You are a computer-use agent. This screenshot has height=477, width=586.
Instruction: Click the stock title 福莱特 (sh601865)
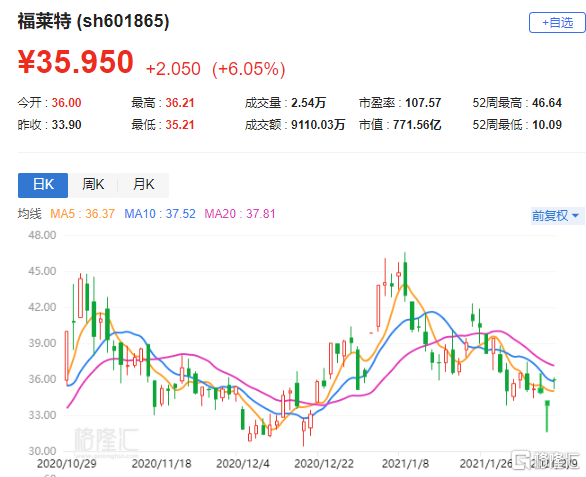(x=93, y=21)
